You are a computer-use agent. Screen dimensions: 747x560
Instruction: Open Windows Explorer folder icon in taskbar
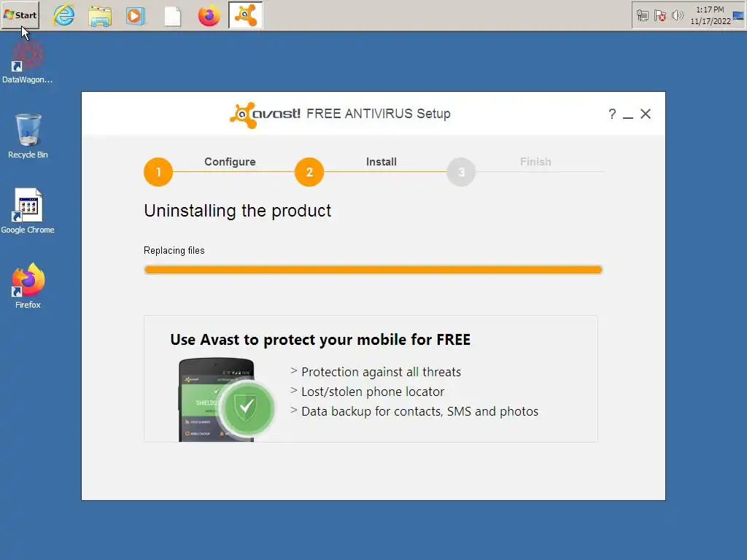[x=100, y=16]
